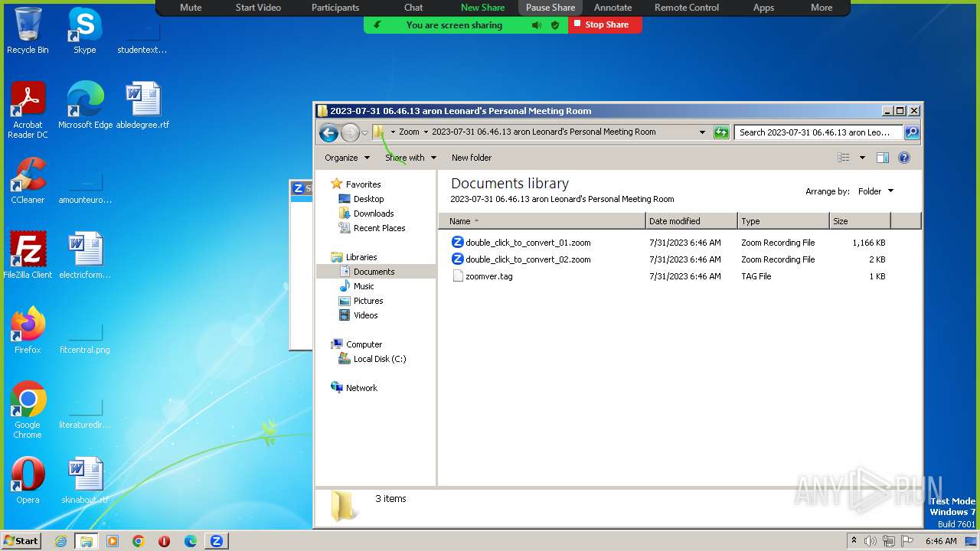Switch to Zoom in taskbar
The image size is (980, 551).
click(x=217, y=541)
